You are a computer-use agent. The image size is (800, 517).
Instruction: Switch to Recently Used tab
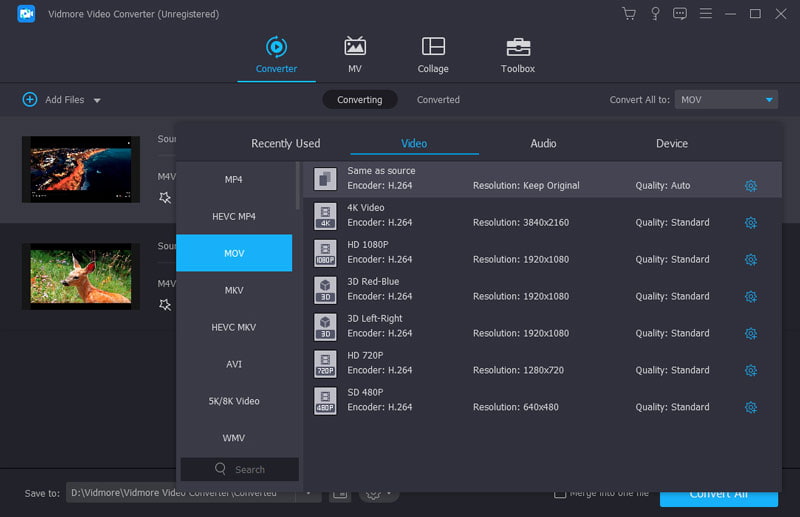click(286, 143)
